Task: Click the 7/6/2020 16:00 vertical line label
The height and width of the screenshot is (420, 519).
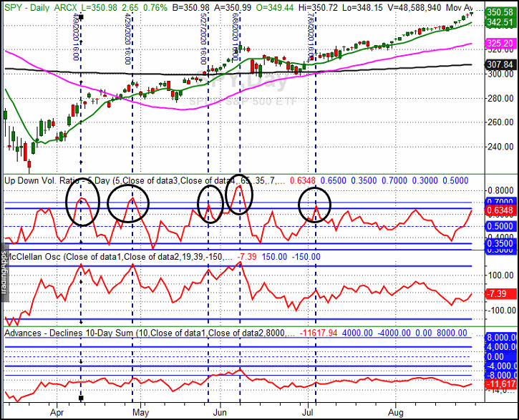Action: coord(311,37)
